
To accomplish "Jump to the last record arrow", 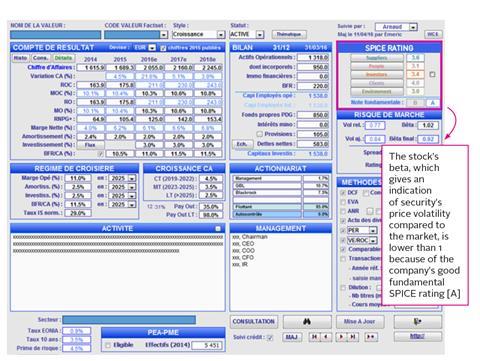I will (352, 337).
